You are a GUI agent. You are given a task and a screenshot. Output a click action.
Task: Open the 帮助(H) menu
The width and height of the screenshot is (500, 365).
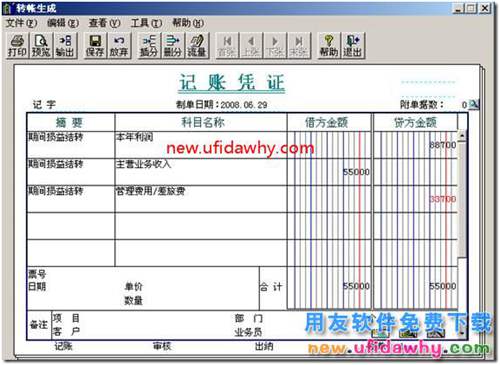click(x=188, y=23)
